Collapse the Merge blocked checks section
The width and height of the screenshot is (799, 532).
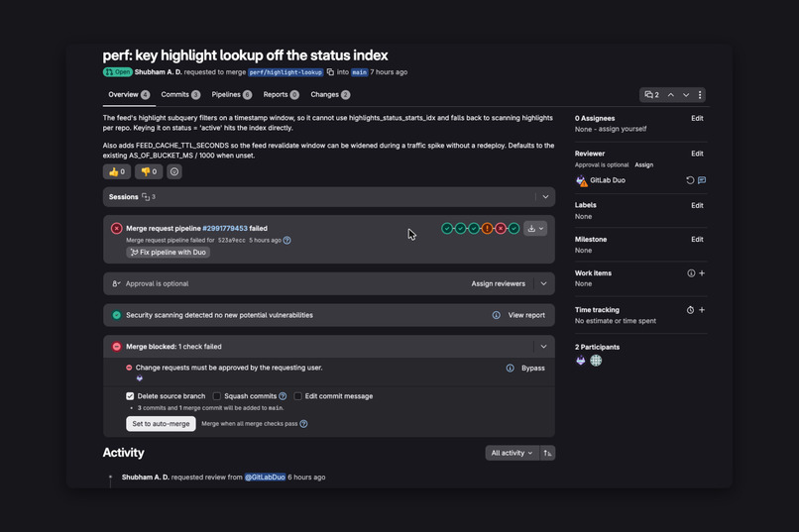tap(543, 347)
